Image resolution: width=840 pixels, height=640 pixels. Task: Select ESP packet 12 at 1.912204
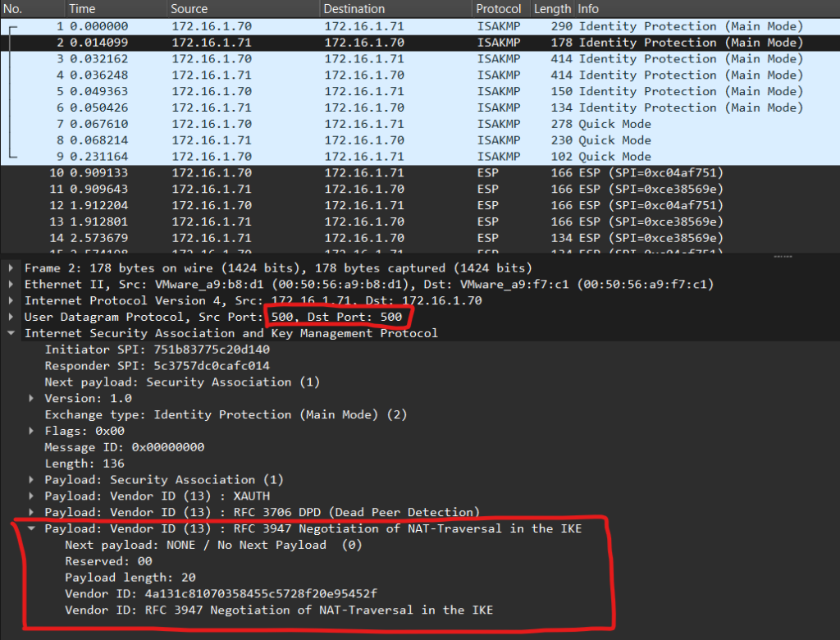click(x=420, y=205)
